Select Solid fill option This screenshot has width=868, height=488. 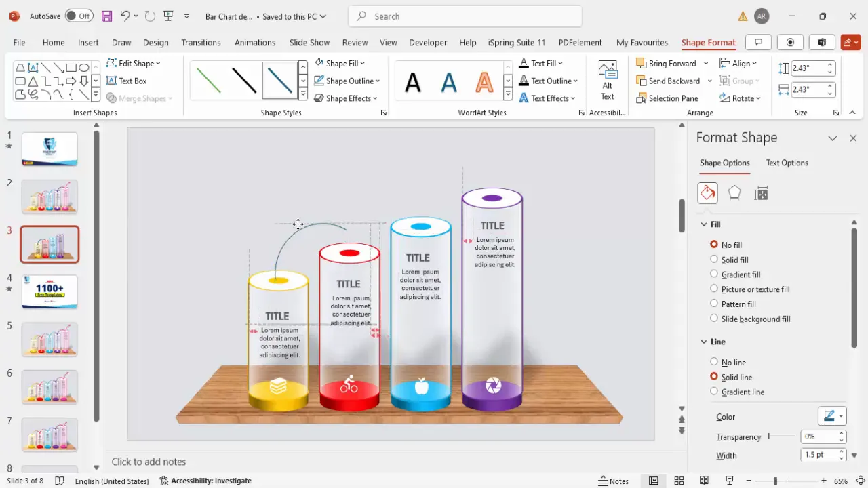[x=729, y=260]
